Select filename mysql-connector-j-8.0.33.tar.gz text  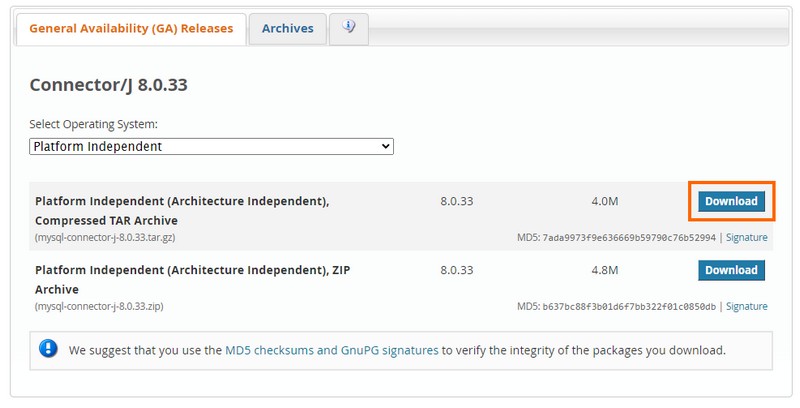point(105,237)
